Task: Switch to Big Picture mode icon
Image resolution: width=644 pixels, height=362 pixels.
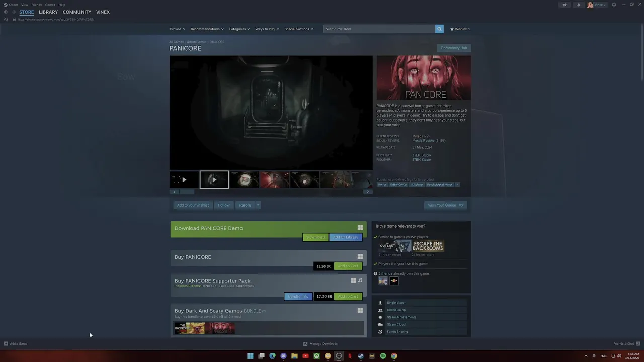Action: pos(614,5)
